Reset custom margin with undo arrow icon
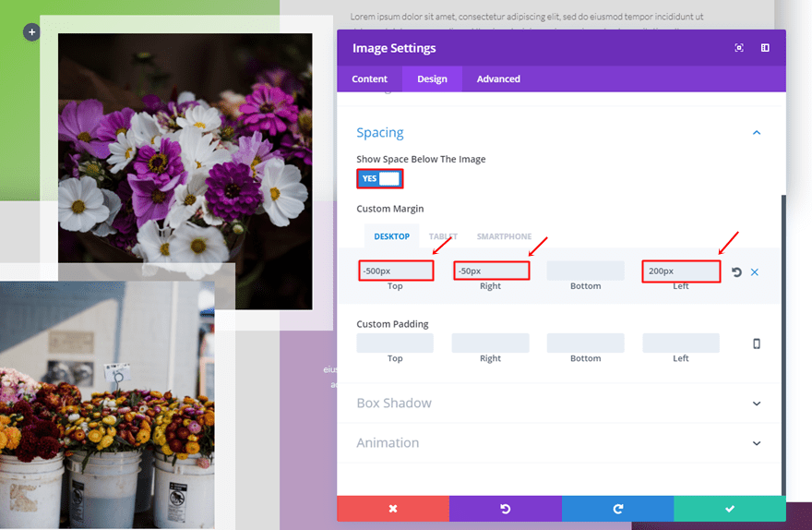 click(x=736, y=272)
